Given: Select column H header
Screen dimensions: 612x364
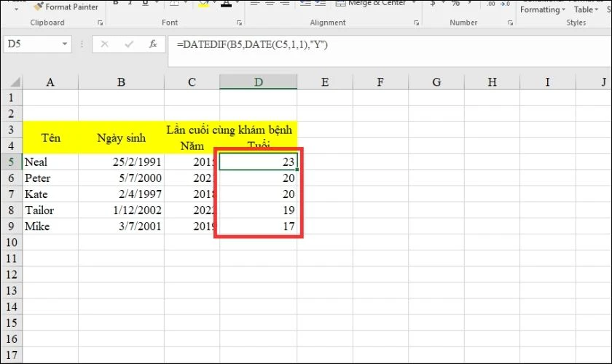Looking at the screenshot, I should pos(493,82).
